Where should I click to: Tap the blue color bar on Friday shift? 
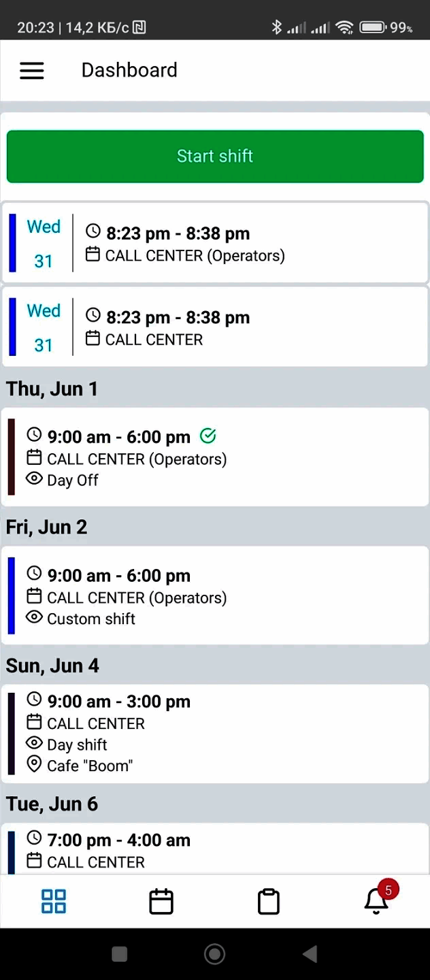click(12, 595)
